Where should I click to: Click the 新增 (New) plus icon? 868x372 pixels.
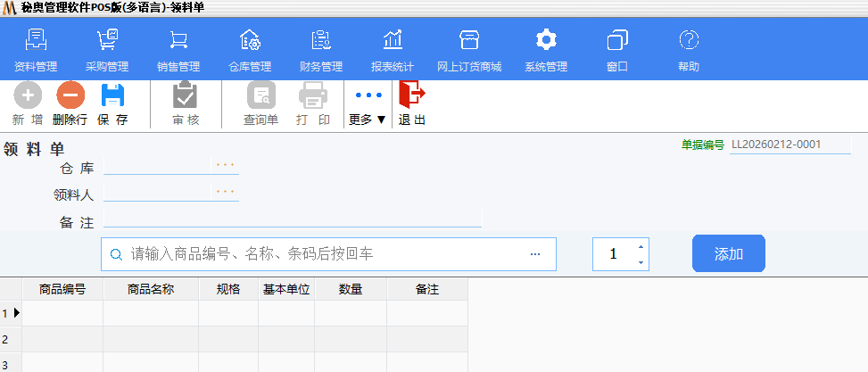[28, 95]
